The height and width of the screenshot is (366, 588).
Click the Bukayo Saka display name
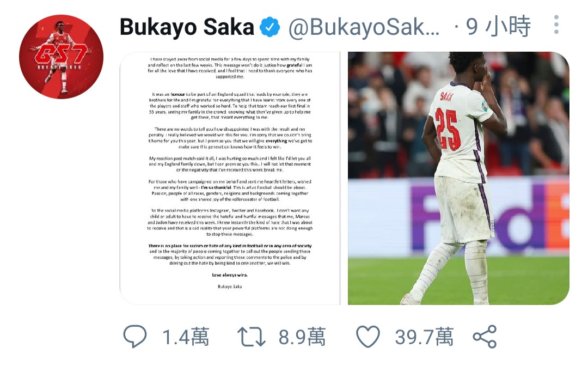pos(187,27)
